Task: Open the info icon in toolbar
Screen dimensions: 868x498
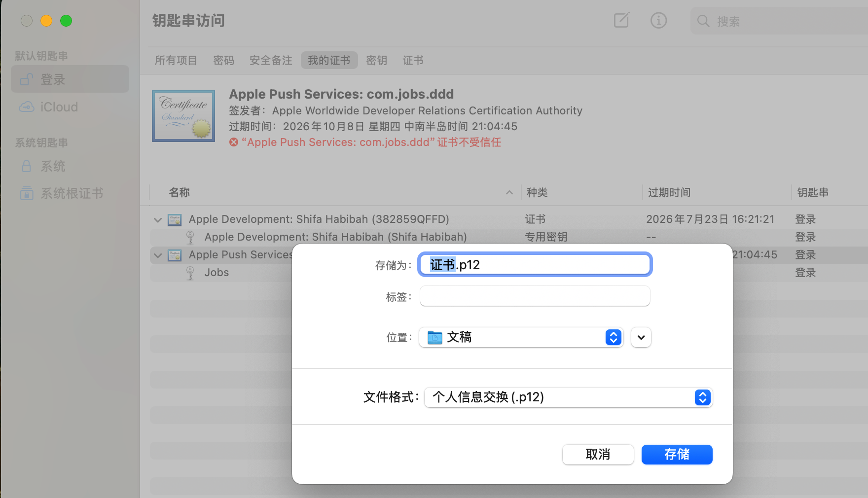Action: 658,20
